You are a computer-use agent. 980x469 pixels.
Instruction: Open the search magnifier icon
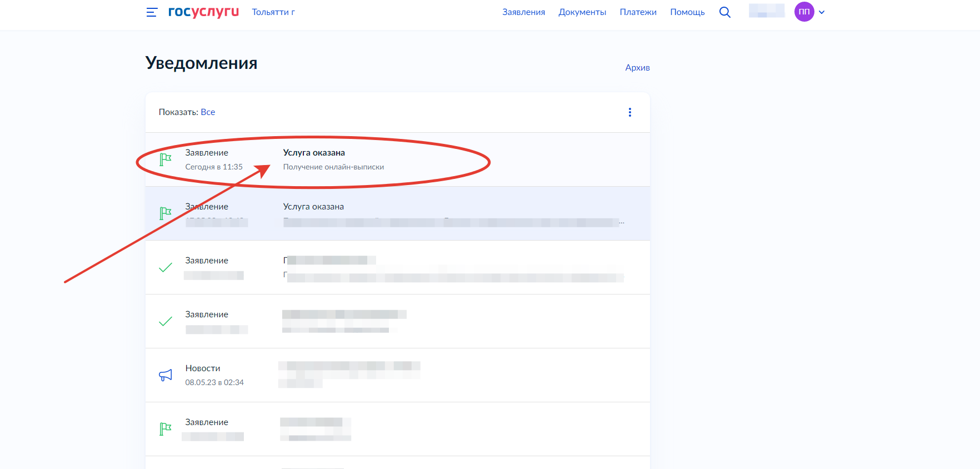[x=725, y=12]
